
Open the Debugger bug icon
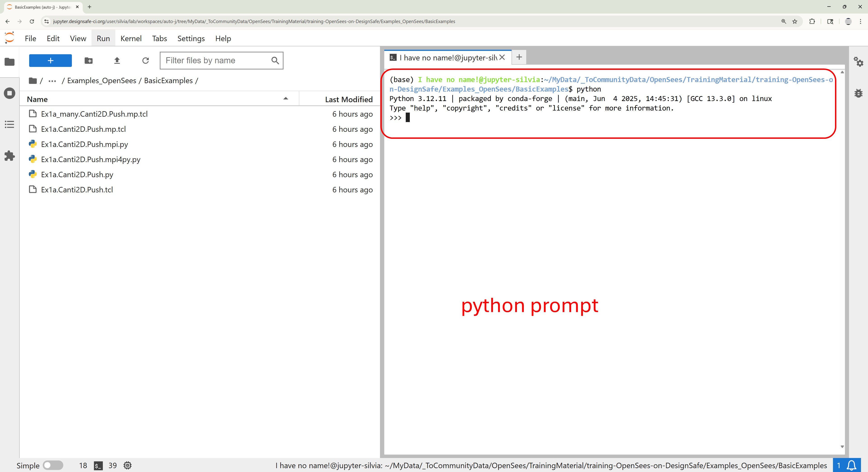click(x=858, y=93)
